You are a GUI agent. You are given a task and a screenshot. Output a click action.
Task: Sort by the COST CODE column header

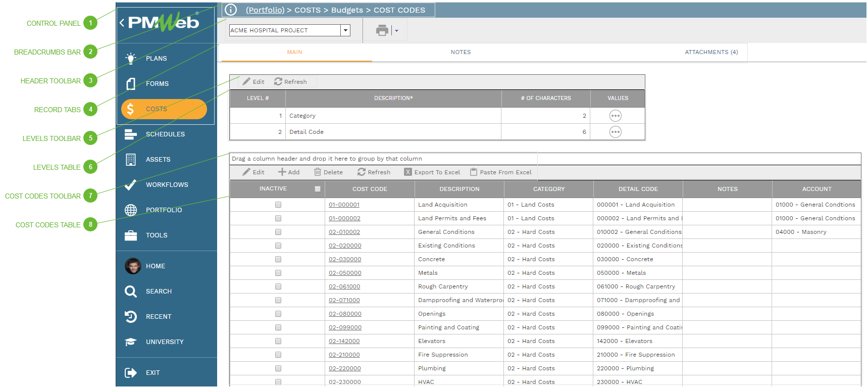(370, 189)
